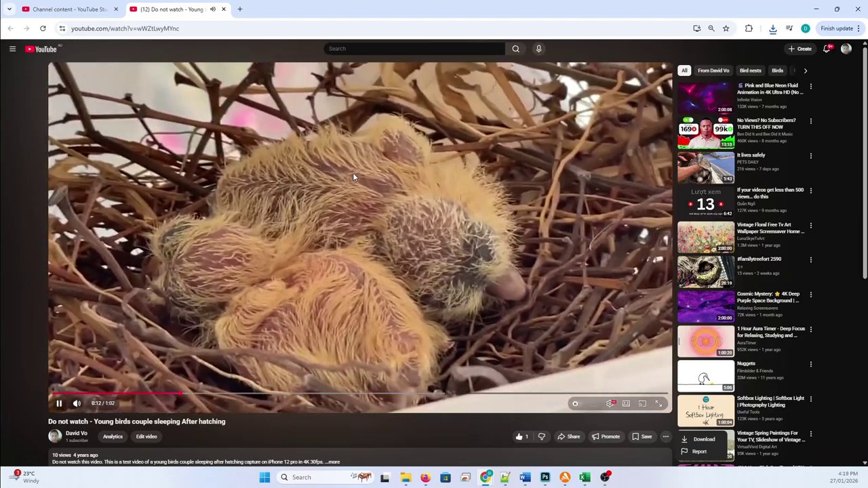This screenshot has height=488, width=868.
Task: Open the YouTube notifications bell
Action: click(x=827, y=49)
